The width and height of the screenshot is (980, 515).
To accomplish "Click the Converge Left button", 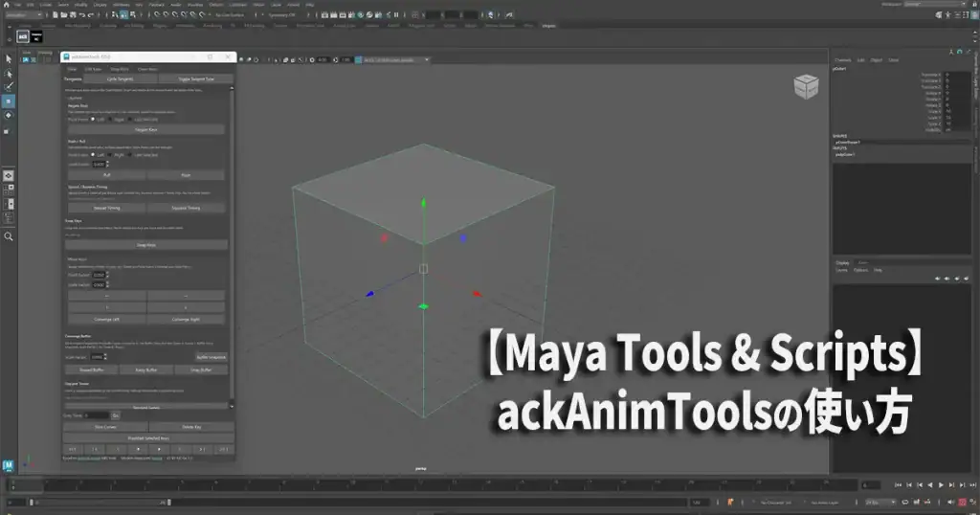I will coord(107,319).
